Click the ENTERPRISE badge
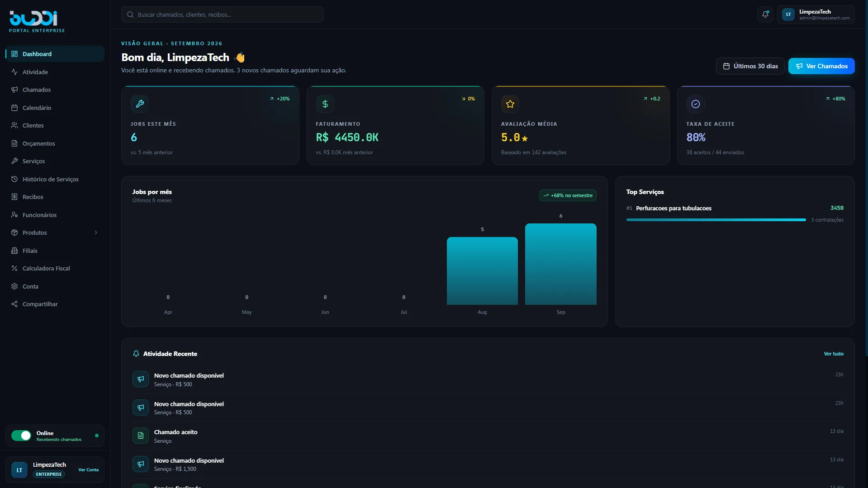This screenshot has height=488, width=868. (x=49, y=474)
